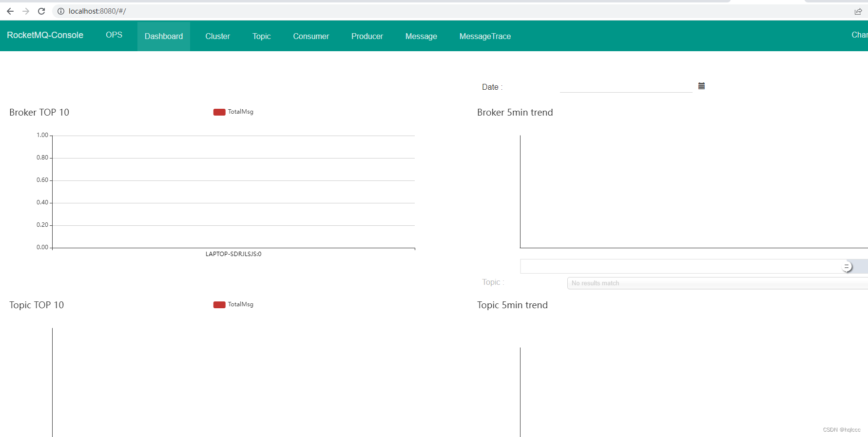The image size is (868, 437).
Task: Go to the Topic tab in the navbar
Action: click(262, 36)
